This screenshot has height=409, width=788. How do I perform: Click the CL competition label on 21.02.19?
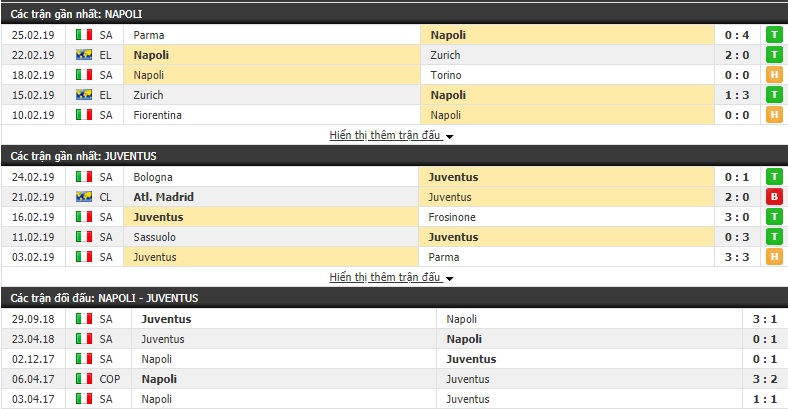coord(106,197)
